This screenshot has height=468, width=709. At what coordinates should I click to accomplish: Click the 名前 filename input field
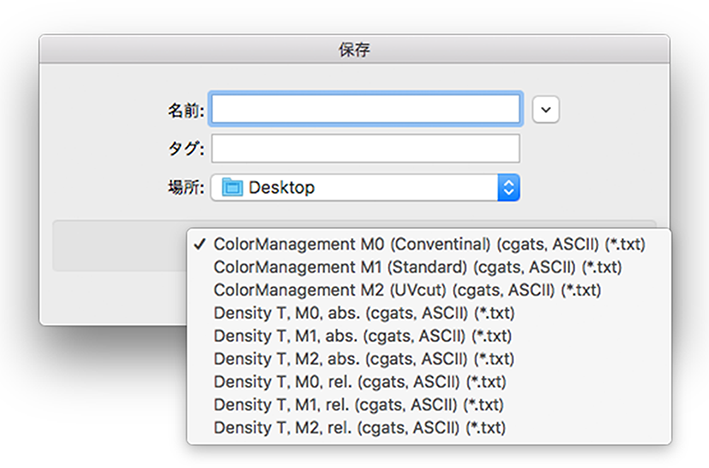365,109
